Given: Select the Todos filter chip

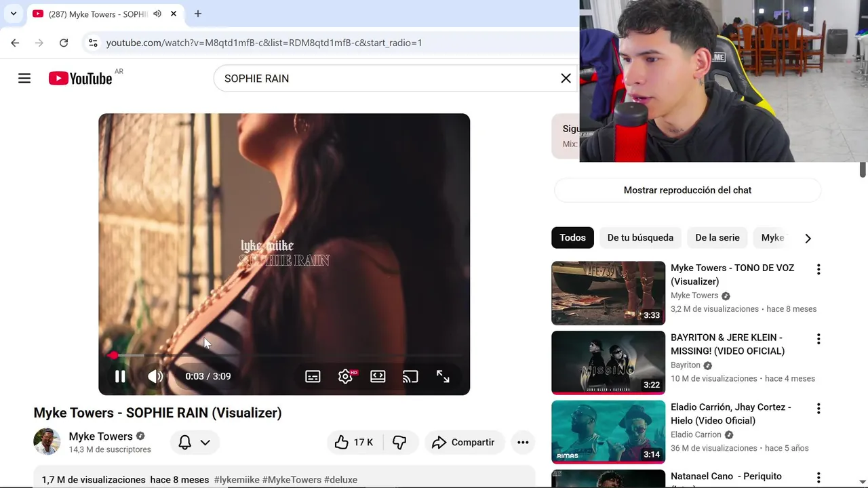Looking at the screenshot, I should coord(572,238).
